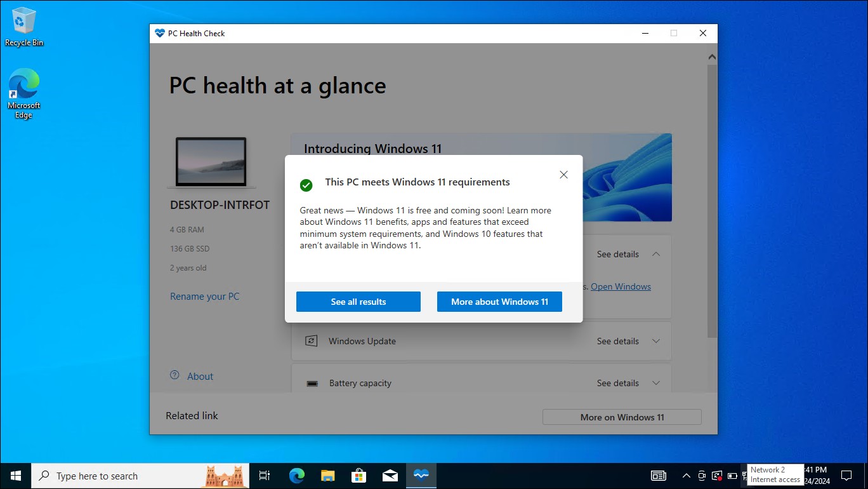Open Microsoft Edge desktop shortcut
Image resolution: width=868 pixels, height=489 pixels.
24,93
